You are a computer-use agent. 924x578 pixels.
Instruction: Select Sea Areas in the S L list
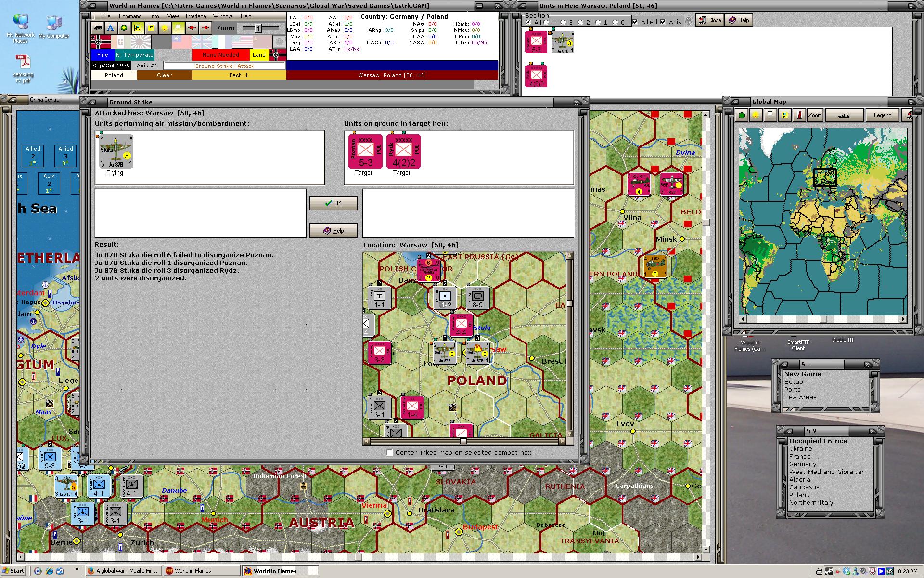pos(800,397)
